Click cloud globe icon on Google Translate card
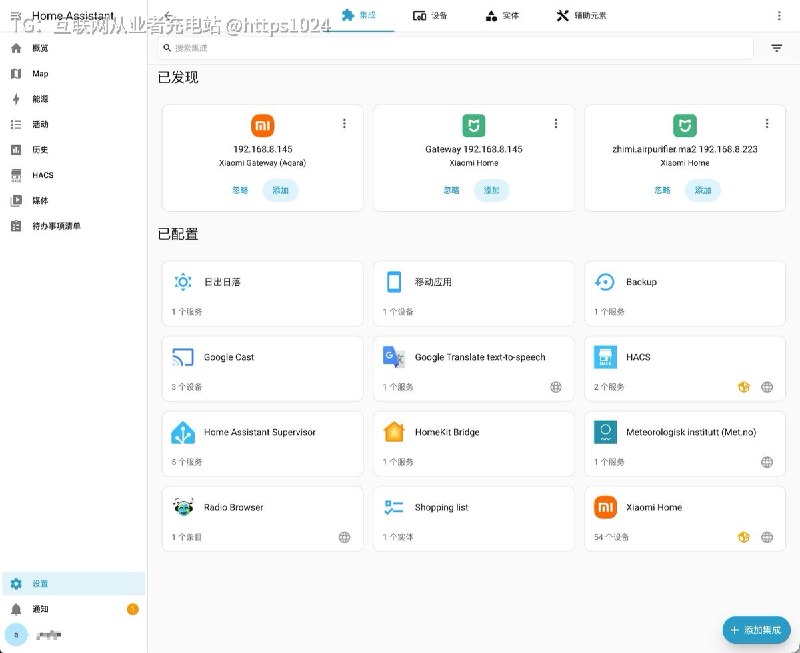800x653 pixels. pos(556,387)
